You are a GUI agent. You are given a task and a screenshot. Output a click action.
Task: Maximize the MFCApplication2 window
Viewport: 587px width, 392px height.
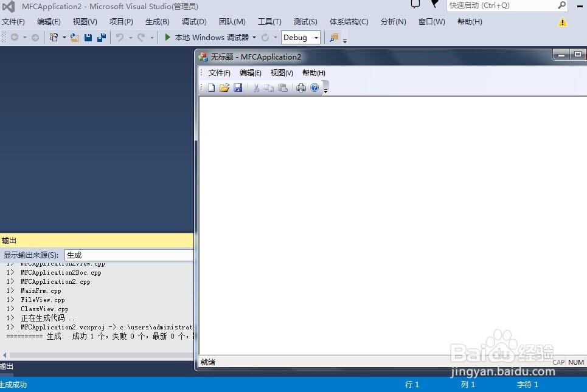click(578, 55)
